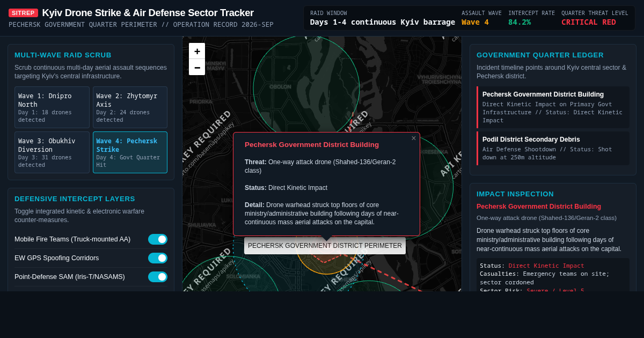
Task: Click the Impact Inspection heading
Action: point(515,194)
